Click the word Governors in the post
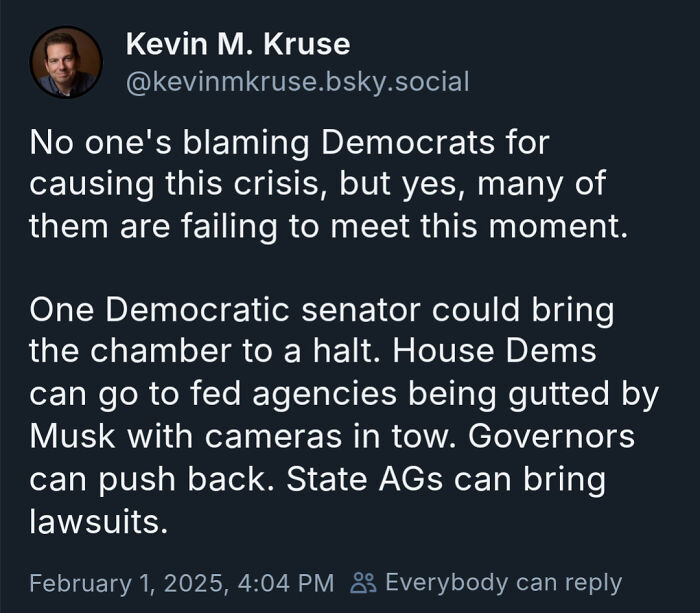 pyautogui.click(x=551, y=436)
